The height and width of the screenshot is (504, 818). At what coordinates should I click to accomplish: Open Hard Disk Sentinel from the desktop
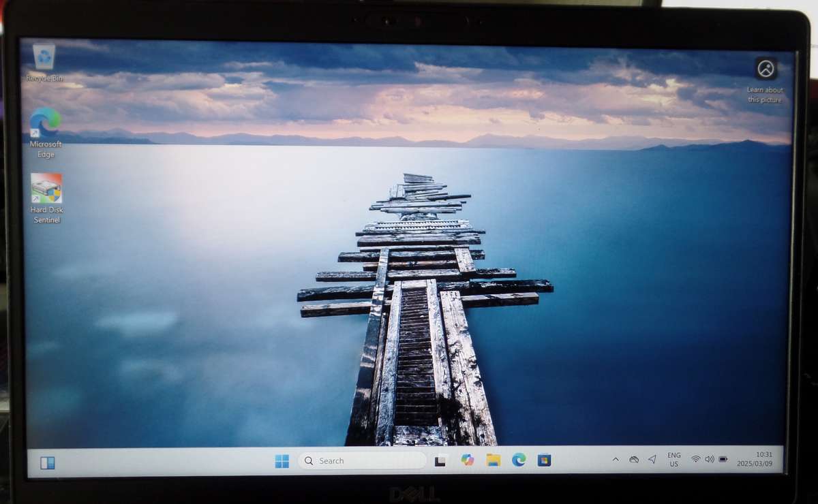(45, 194)
